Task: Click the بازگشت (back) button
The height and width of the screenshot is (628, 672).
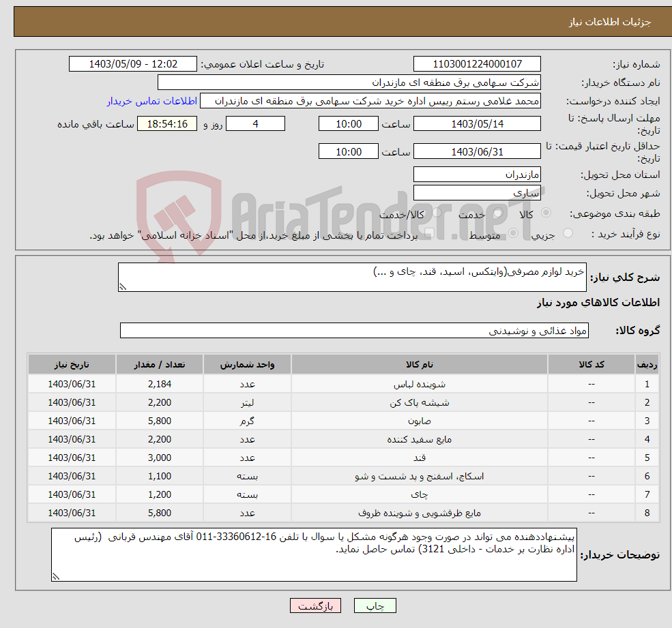Action: 315,605
